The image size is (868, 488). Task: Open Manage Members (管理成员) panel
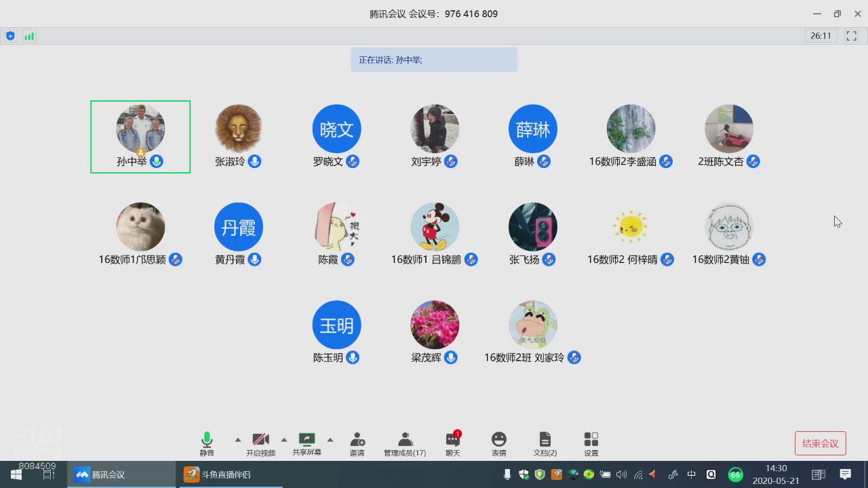405,443
